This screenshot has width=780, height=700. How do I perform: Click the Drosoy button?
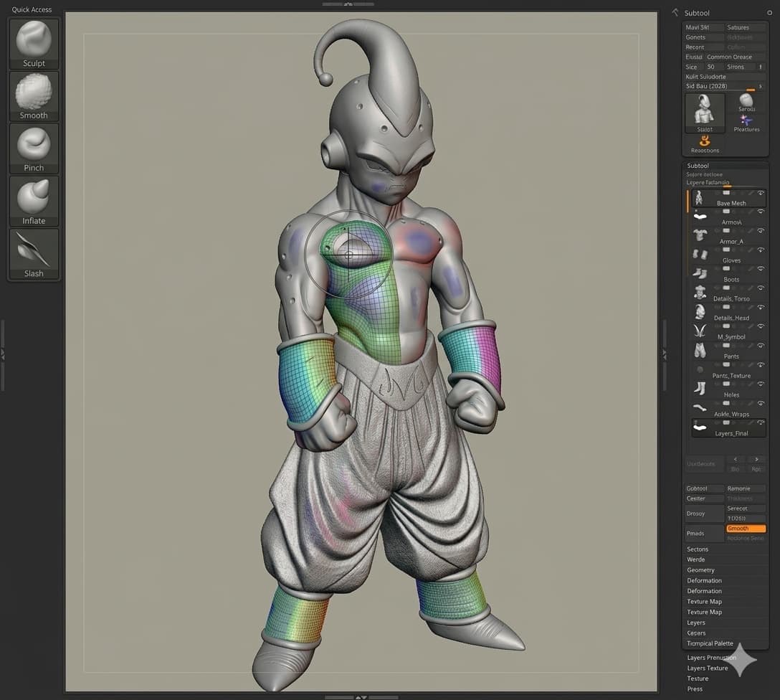pos(704,514)
